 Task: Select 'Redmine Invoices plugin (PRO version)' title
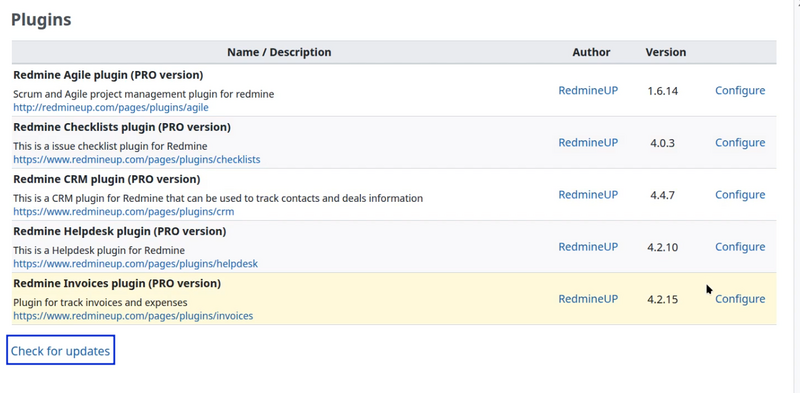pos(117,283)
